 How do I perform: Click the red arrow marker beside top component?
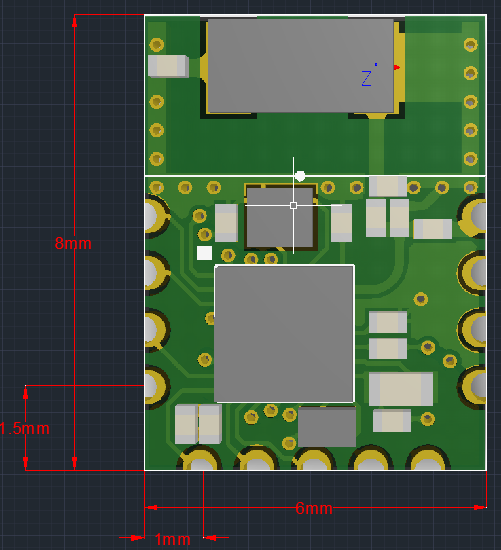pos(397,67)
